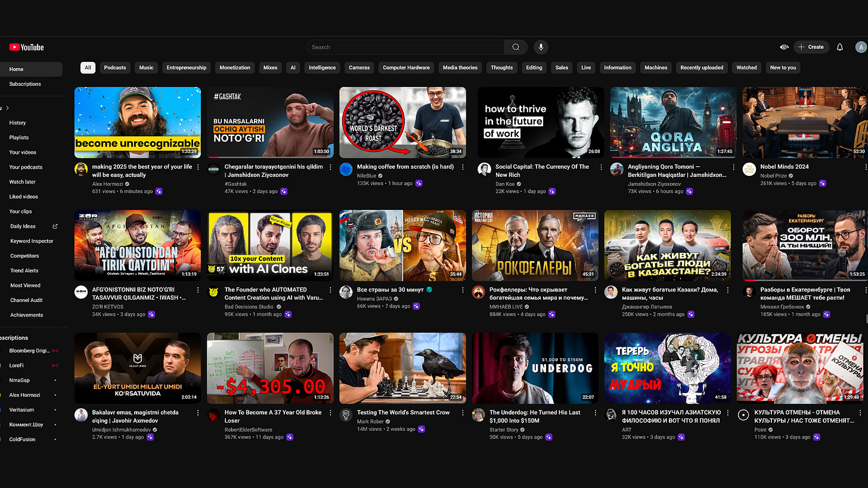The image size is (868, 488).
Task: Open options menu for Testing The World's Smartest Crow
Action: tap(463, 413)
